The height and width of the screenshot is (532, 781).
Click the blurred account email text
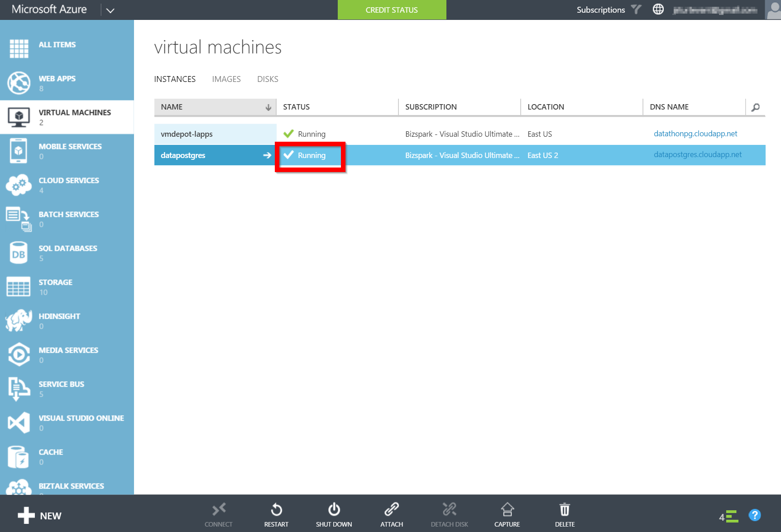pyautogui.click(x=715, y=10)
